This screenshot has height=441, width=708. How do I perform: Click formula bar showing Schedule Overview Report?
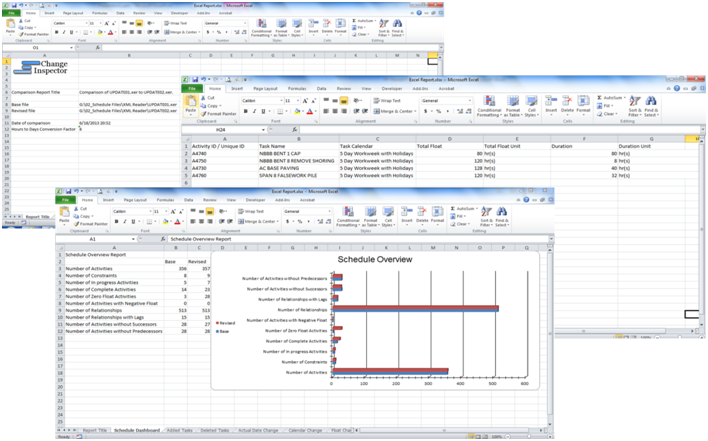pos(359,239)
